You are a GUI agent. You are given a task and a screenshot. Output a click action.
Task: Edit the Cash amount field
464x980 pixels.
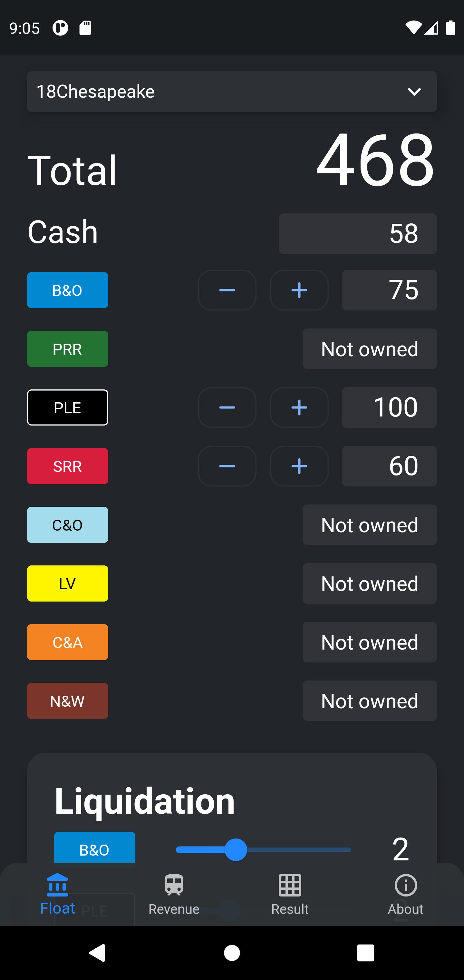358,234
